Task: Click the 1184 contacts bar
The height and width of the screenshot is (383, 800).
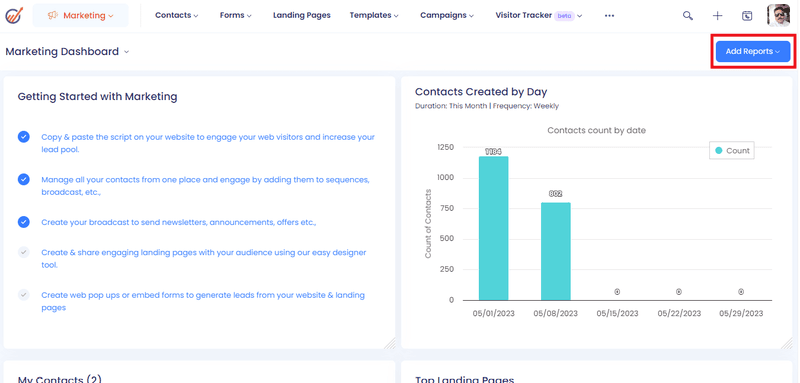Action: [x=493, y=228]
